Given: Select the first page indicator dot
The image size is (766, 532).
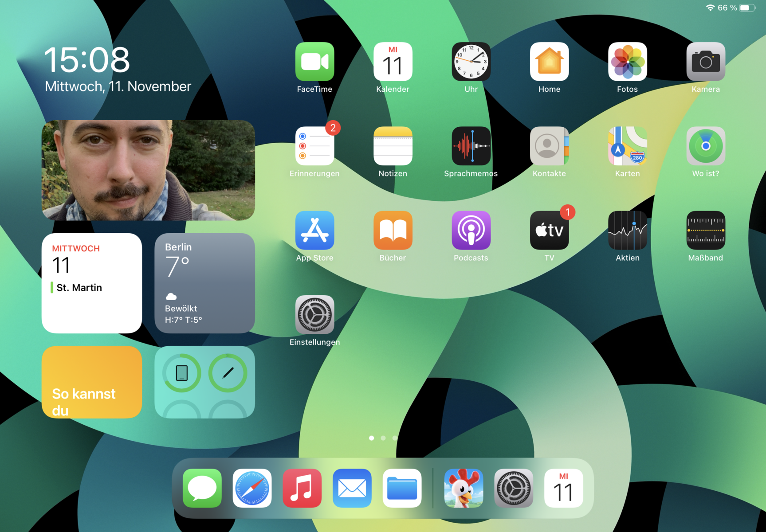Looking at the screenshot, I should (x=371, y=438).
